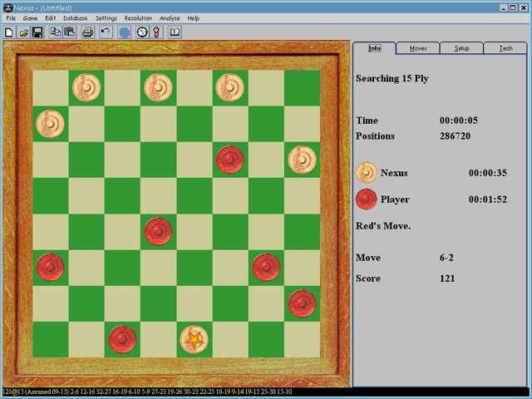
Task: Click the Save floppy disk icon
Action: [37, 32]
